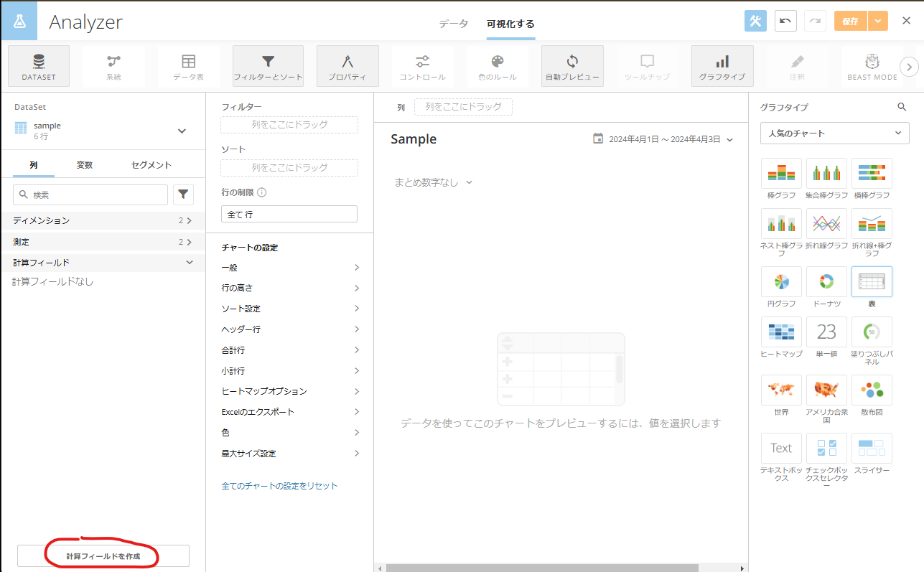Expand the ディメンション section
The height and width of the screenshot is (572, 924).
(x=103, y=220)
